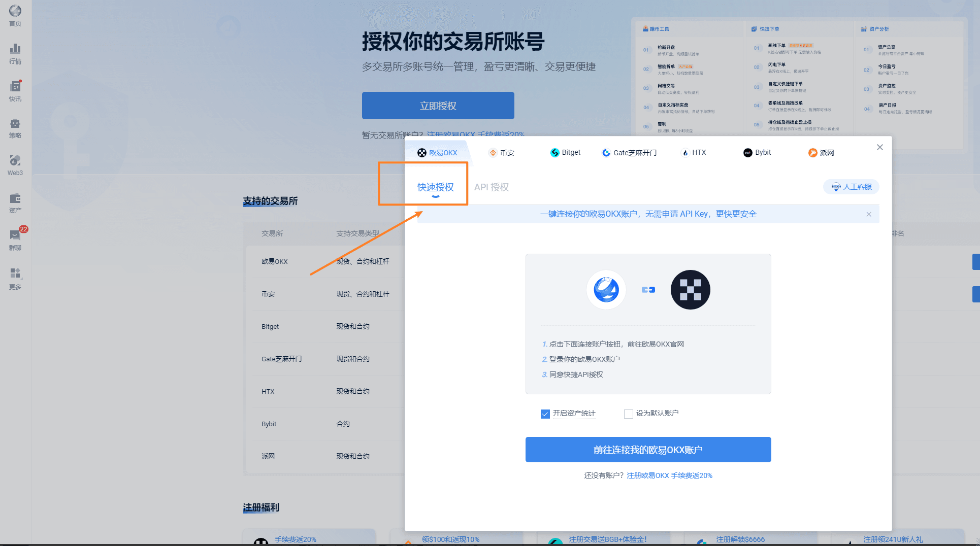Click the link-chain icon between logos
Screen dimensions: 980x546
(648, 290)
